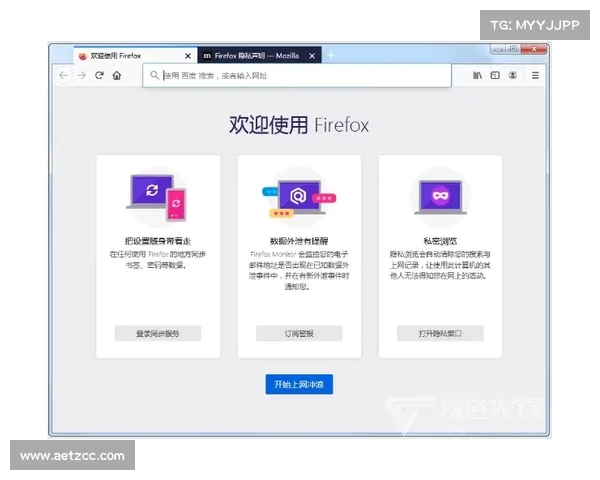Viewport: 600px width, 480px height.
Task: Close the Firefox 隐私声明 Mozilla tab
Action: click(312, 56)
